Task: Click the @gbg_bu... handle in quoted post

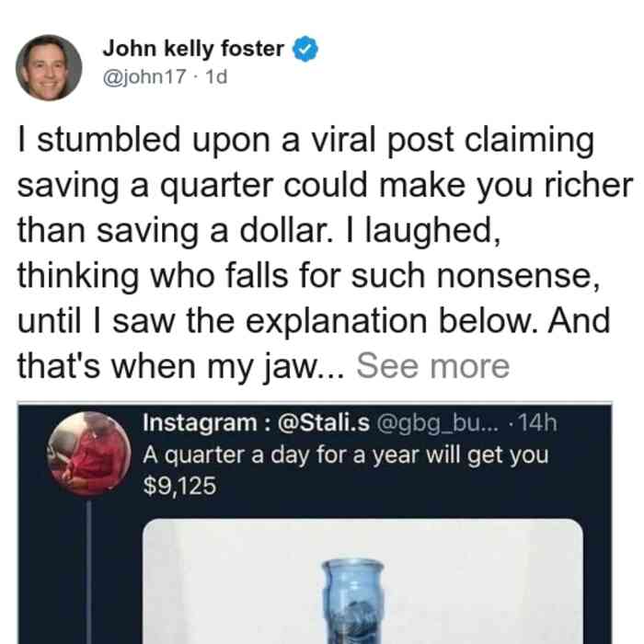Action: (x=437, y=423)
